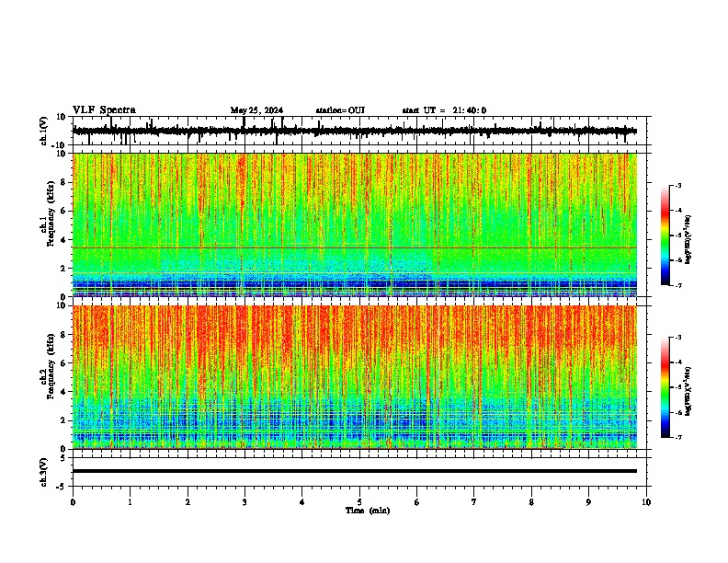Click inside the ch.1 spectrogram panel
The width and height of the screenshot is (728, 563).
tap(355, 224)
